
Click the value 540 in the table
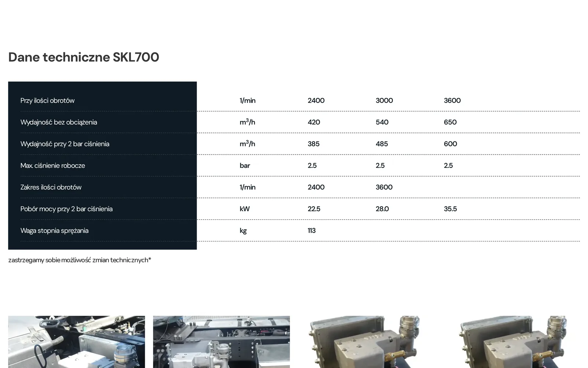382,122
